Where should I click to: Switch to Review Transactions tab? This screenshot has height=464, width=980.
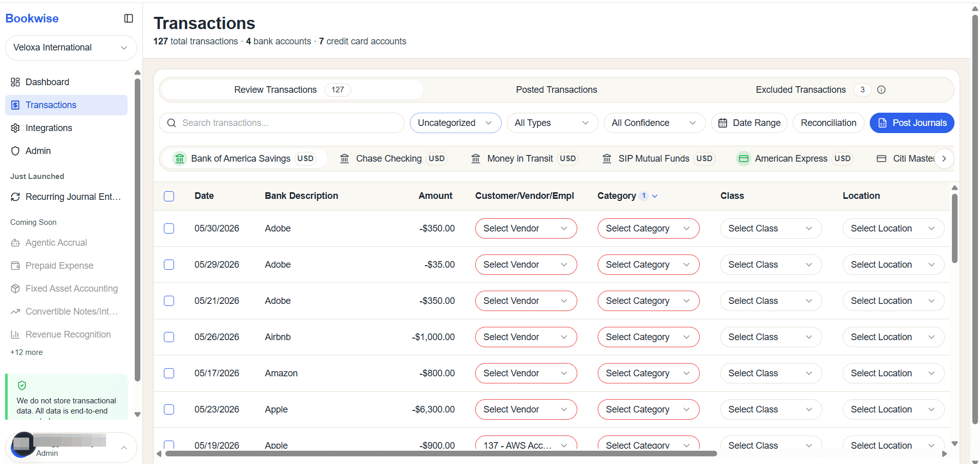click(x=292, y=90)
